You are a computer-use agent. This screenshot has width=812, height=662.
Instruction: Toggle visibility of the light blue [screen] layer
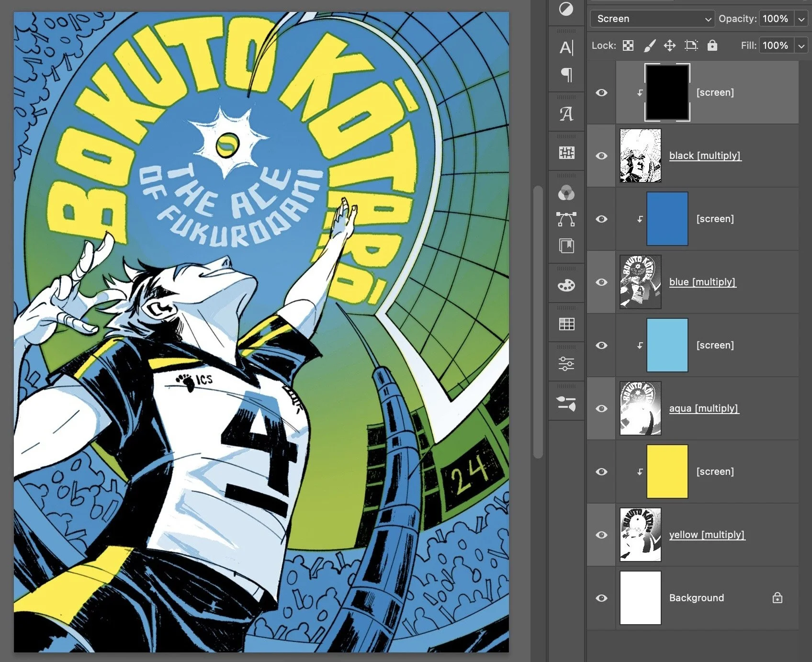pos(602,345)
